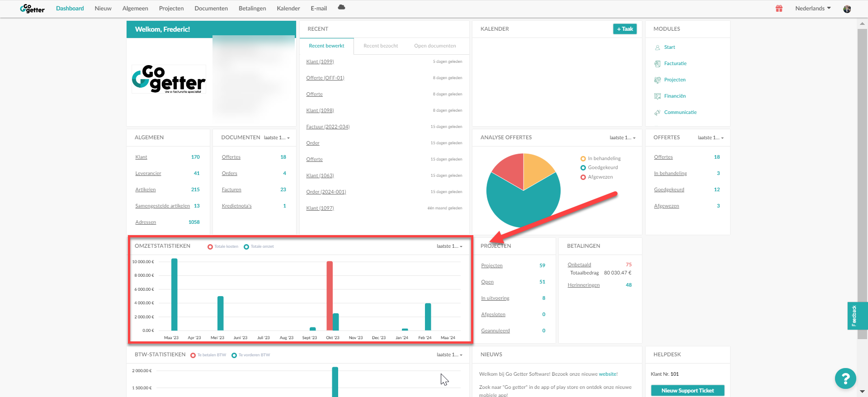Screen dimensions: 868x397
Task: Open Factuur (2022-034) recent item
Action: 328,127
